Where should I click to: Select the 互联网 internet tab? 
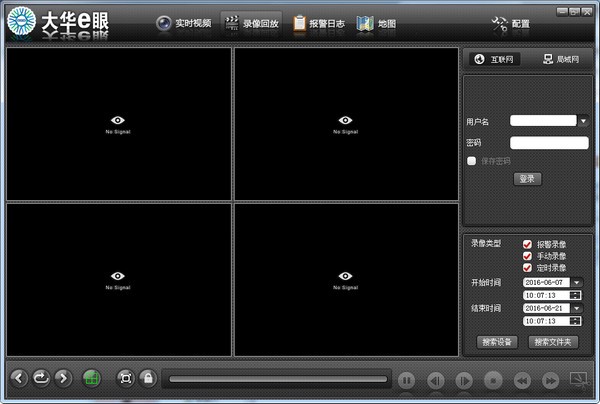tap(494, 59)
